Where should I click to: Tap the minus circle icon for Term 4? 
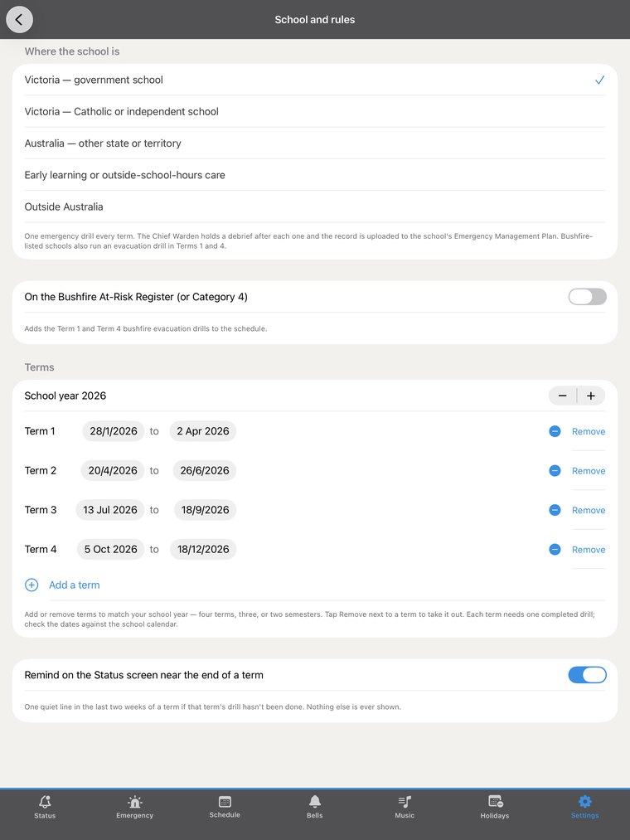click(x=555, y=549)
